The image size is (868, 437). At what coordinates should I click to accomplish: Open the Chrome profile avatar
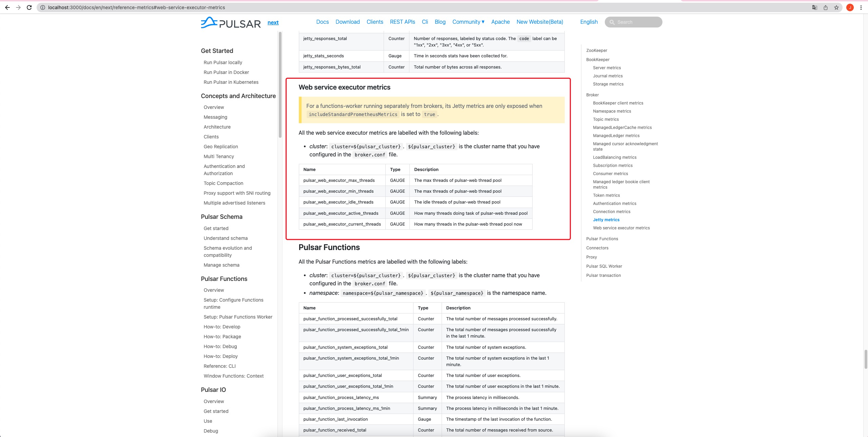coord(850,7)
